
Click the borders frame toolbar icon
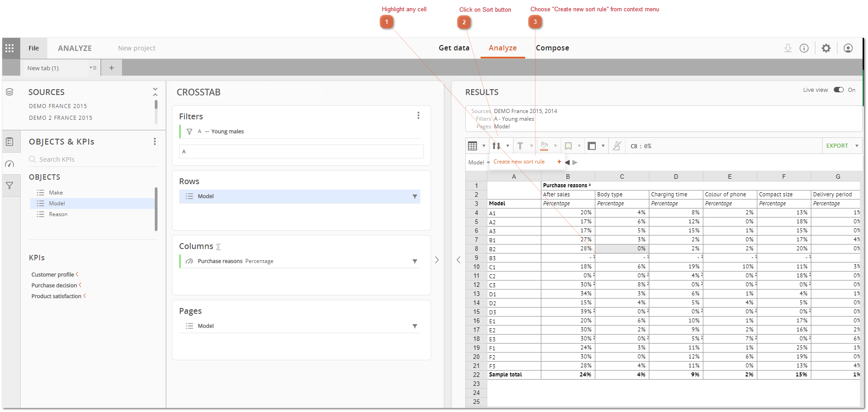pyautogui.click(x=592, y=146)
